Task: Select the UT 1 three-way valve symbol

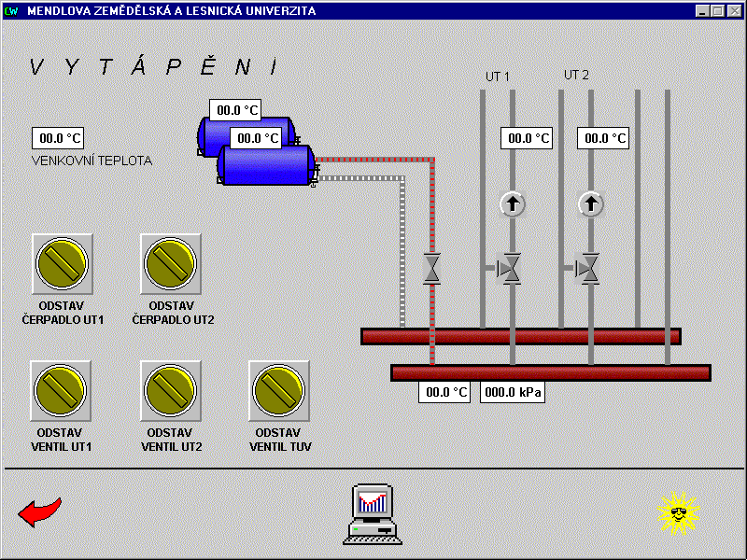Action: (509, 269)
